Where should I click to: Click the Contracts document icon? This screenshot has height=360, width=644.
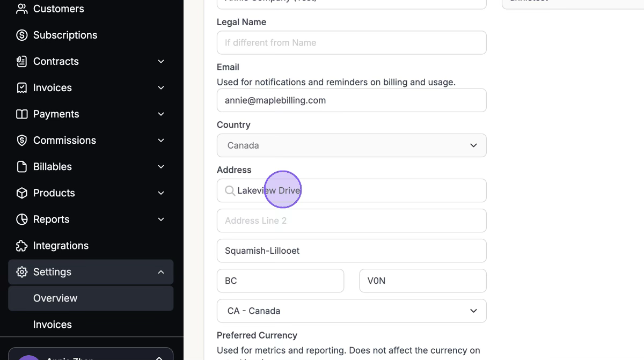click(x=21, y=61)
